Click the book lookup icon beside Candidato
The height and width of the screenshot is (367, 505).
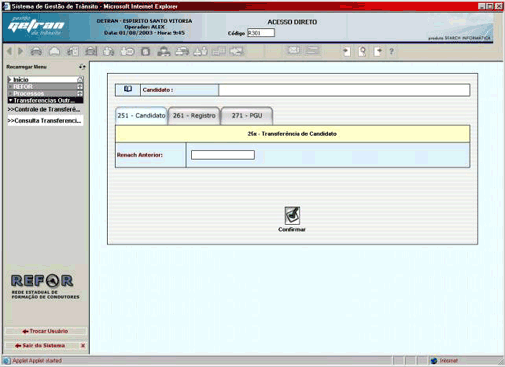(x=128, y=89)
